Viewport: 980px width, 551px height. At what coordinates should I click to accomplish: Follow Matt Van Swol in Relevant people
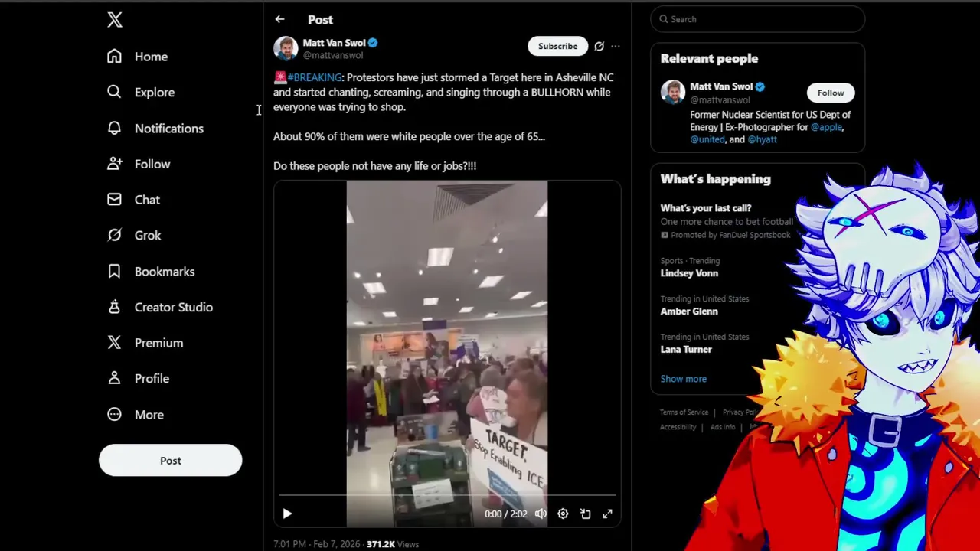click(831, 93)
